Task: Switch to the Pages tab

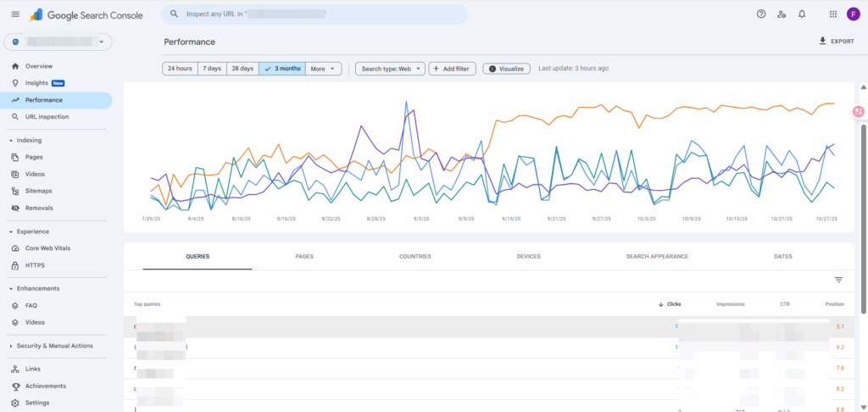Action: [x=304, y=256]
